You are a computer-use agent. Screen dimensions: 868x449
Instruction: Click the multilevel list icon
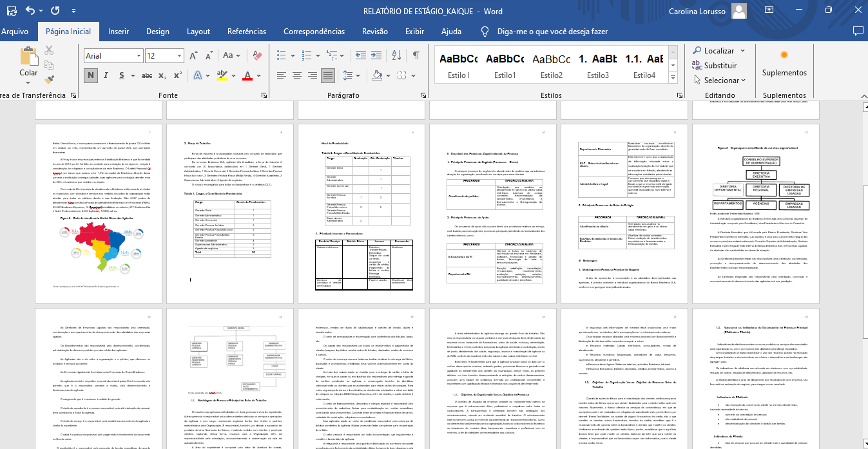point(333,56)
